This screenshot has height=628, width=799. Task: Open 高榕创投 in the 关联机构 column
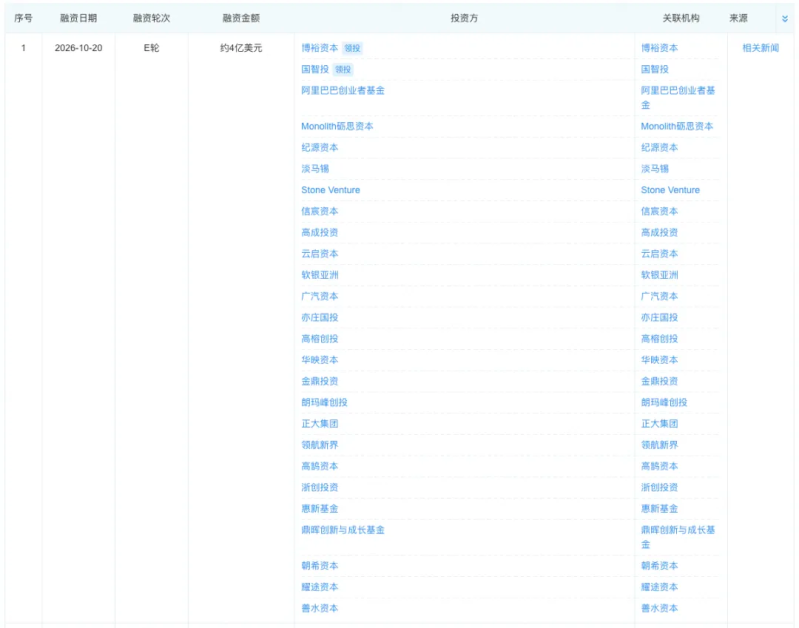[x=659, y=339]
